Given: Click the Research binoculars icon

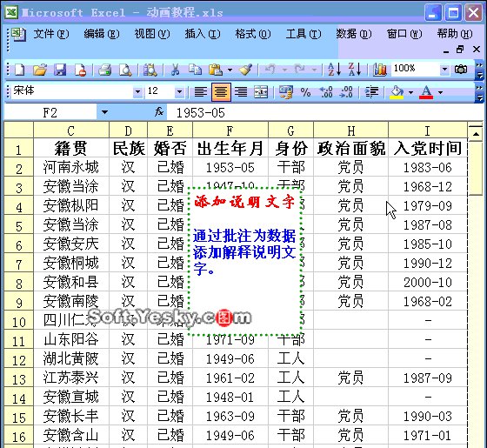Looking at the screenshot, I should point(150,70).
